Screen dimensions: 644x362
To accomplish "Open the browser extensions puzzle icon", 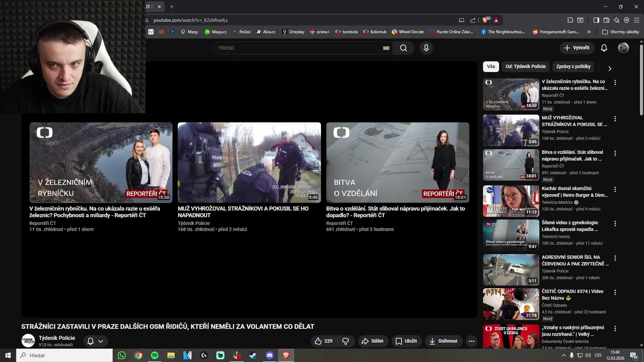I will click(x=570, y=20).
